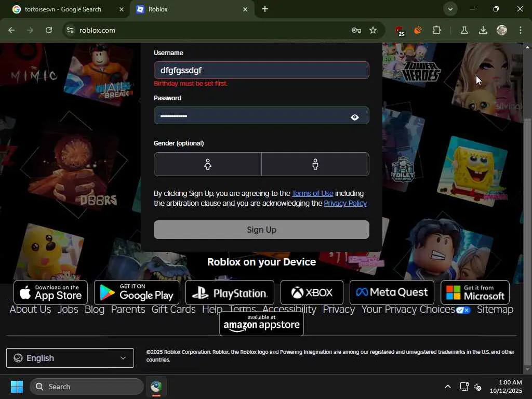Open Your Privacy Choices footer link

416,310
